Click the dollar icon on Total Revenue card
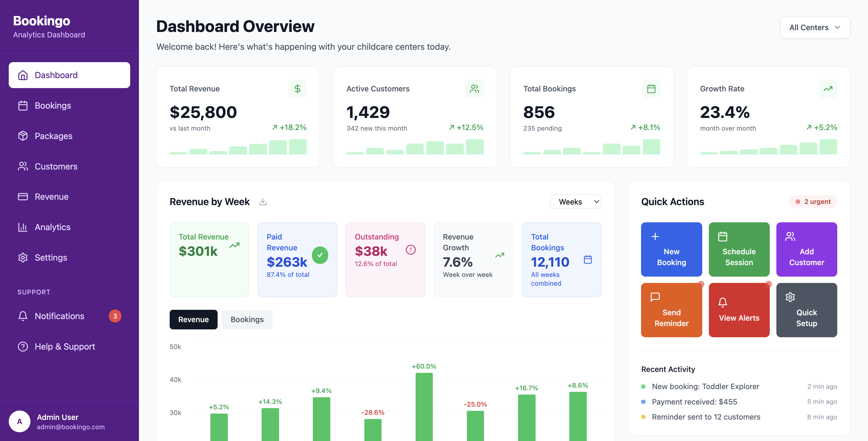Image resolution: width=868 pixels, height=441 pixels. click(297, 89)
